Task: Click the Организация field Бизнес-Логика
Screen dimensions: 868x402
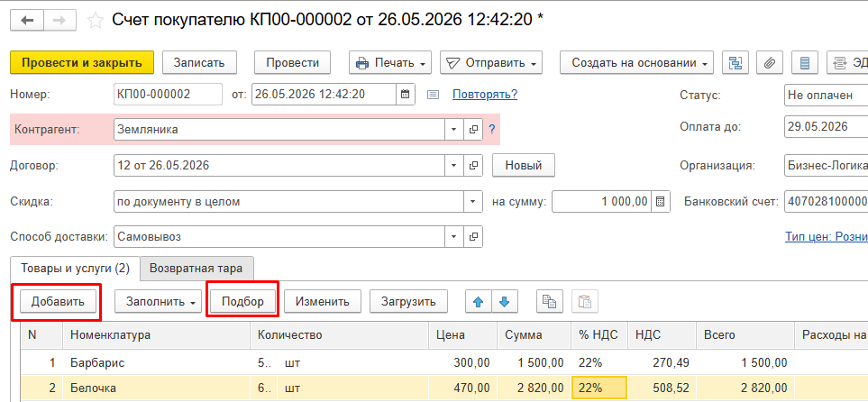Action: 826,165
